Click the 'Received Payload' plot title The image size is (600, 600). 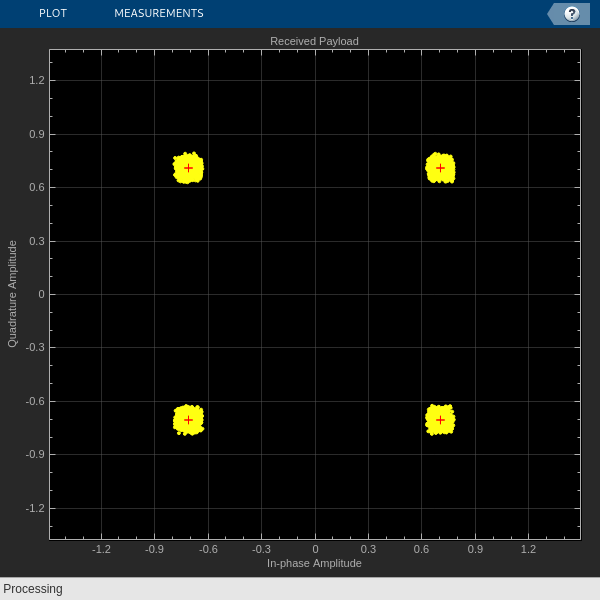pos(314,41)
